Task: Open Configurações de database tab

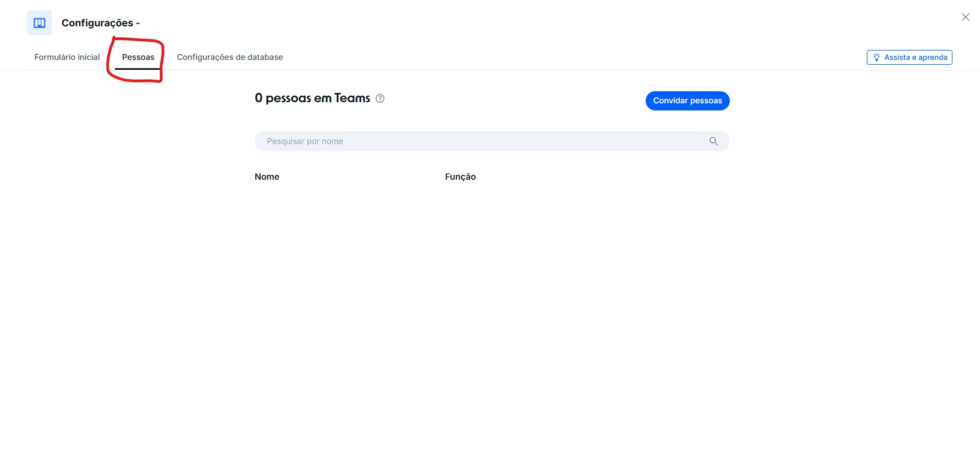Action: point(230,57)
